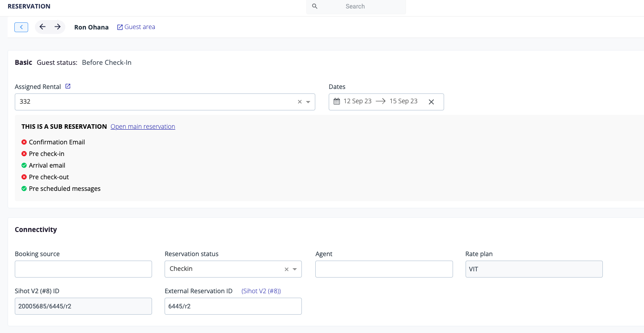Click the Agent input field
This screenshot has width=644, height=333.
click(384, 269)
